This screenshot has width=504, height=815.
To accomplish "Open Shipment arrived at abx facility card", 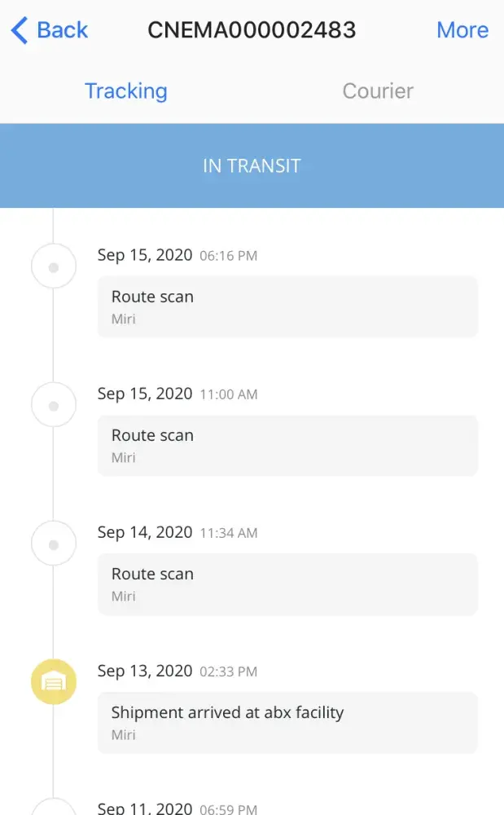I will pyautogui.click(x=287, y=722).
